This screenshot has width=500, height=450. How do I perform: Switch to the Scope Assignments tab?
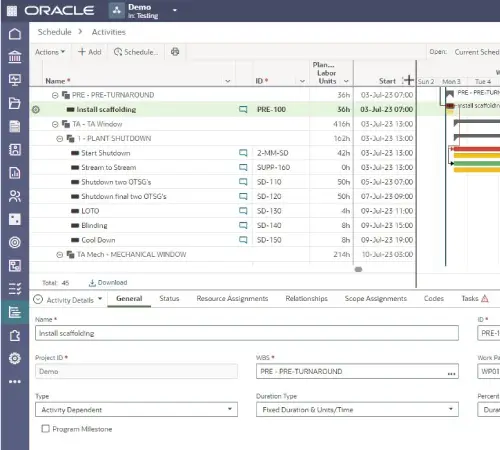tap(376, 299)
